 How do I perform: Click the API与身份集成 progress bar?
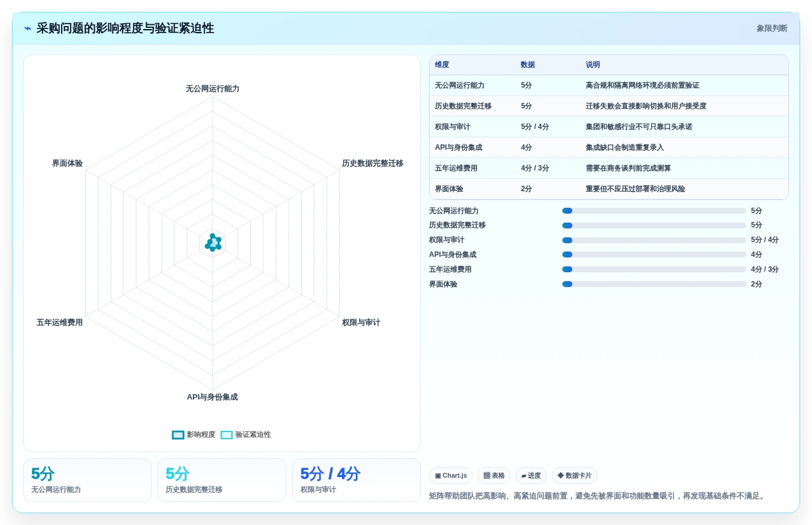point(654,255)
